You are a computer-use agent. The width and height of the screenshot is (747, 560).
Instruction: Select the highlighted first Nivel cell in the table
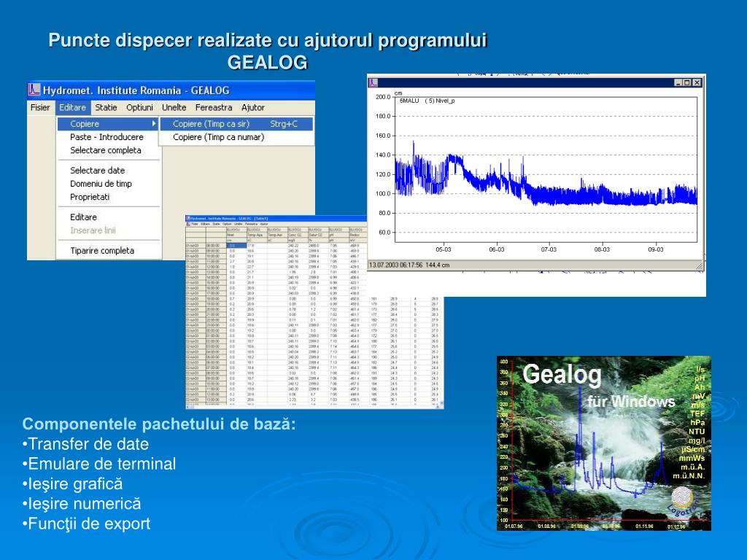(x=236, y=245)
